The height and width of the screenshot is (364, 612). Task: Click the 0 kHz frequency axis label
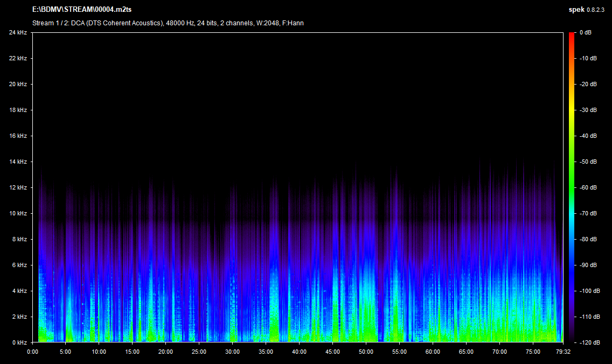(x=19, y=342)
